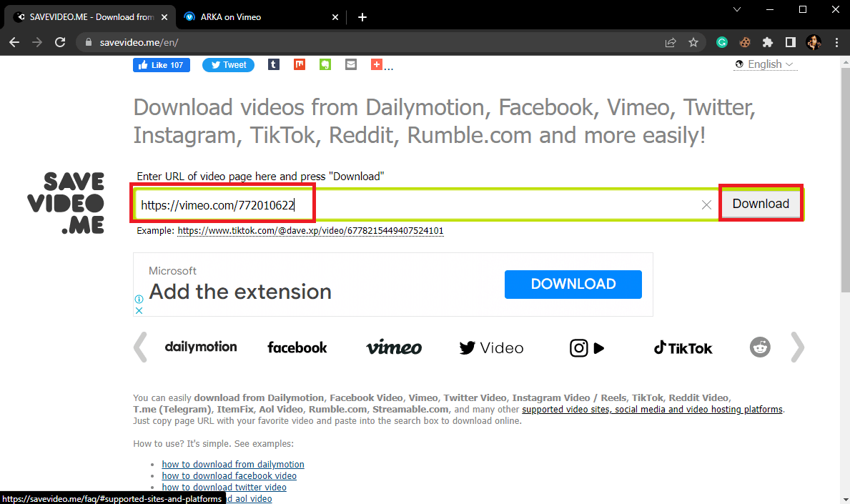Open the English language dropdown

tap(765, 64)
